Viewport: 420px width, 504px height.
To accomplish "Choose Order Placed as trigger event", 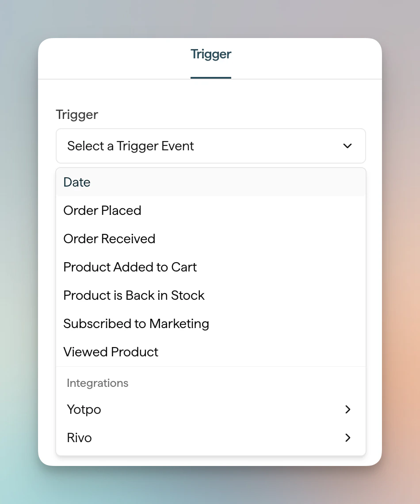I will [x=102, y=210].
